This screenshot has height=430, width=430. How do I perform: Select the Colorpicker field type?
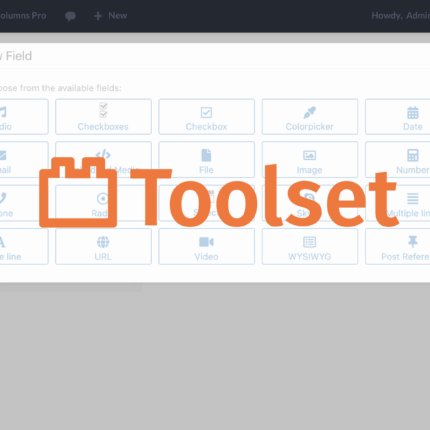click(x=310, y=117)
